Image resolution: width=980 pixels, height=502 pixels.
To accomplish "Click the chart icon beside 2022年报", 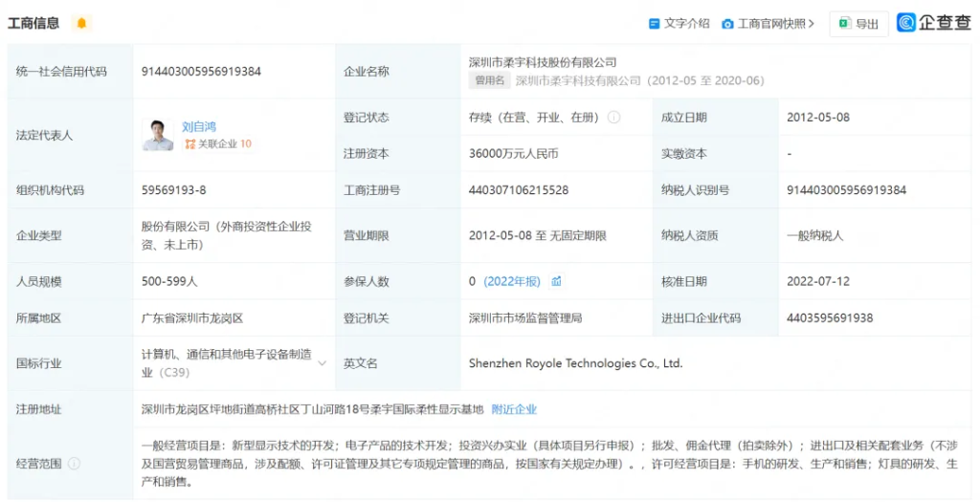I will (556, 281).
